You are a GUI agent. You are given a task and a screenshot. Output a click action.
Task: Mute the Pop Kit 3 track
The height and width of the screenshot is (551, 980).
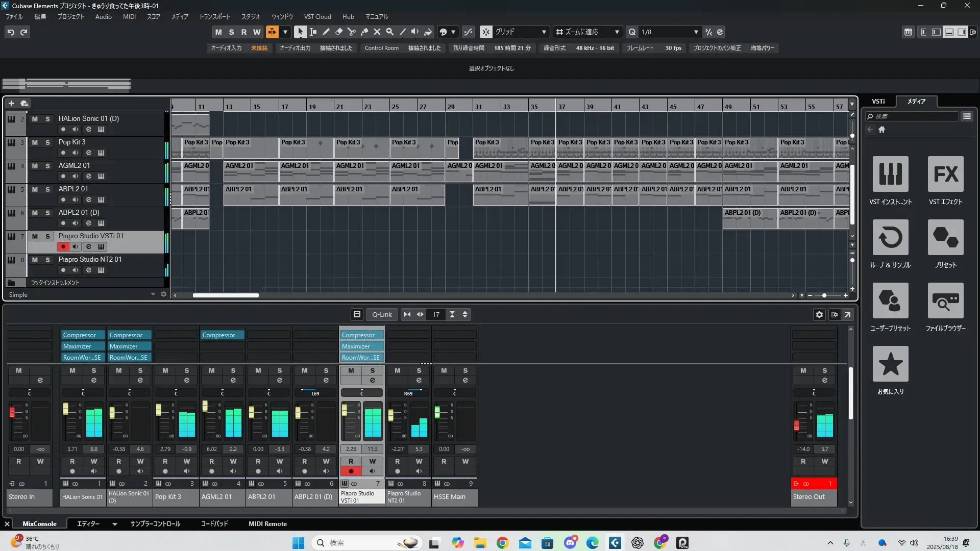coord(35,142)
